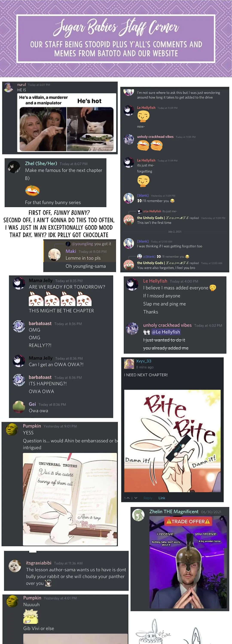Click nurul's profile avatar
The image size is (232, 644).
(x=8, y=87)
